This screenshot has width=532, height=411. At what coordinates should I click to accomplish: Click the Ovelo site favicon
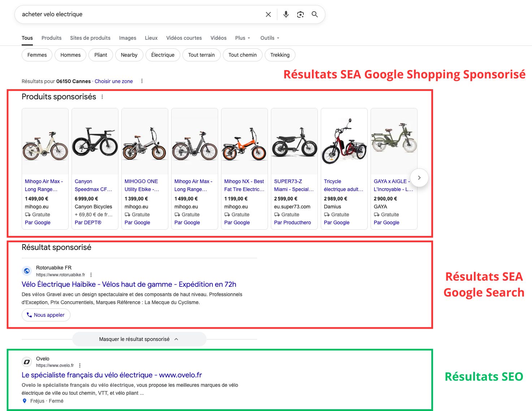pos(26,362)
